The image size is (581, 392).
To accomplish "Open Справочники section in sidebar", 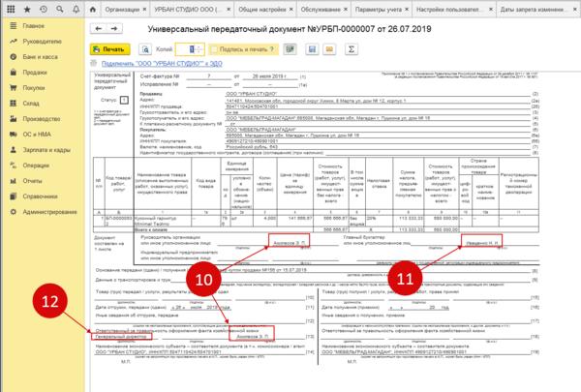I will pyautogui.click(x=40, y=196).
